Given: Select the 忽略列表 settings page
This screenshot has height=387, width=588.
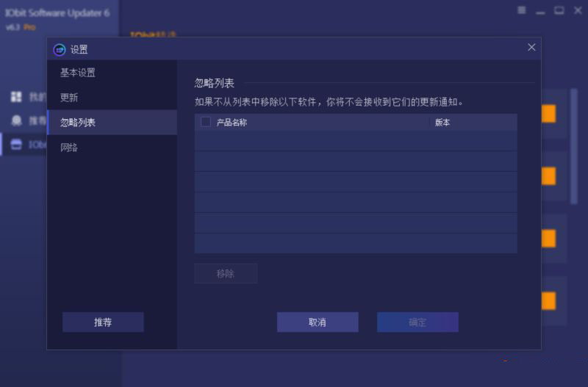Looking at the screenshot, I should [x=112, y=123].
